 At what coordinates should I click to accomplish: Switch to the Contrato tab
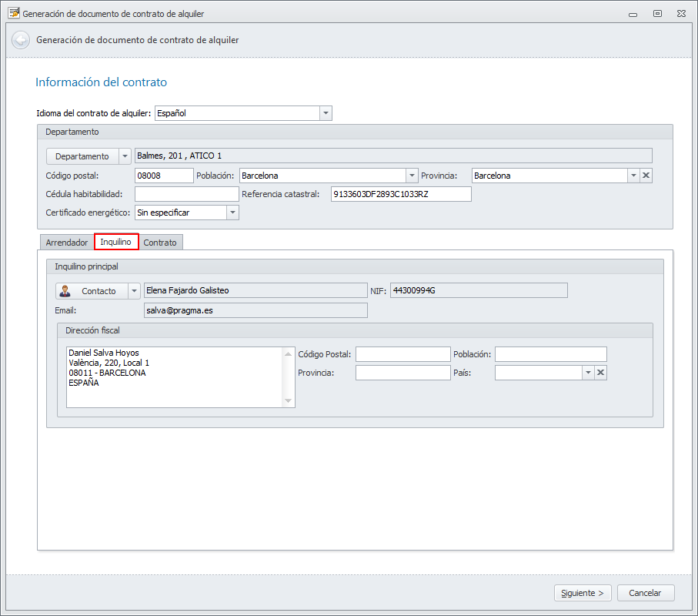pyautogui.click(x=160, y=243)
